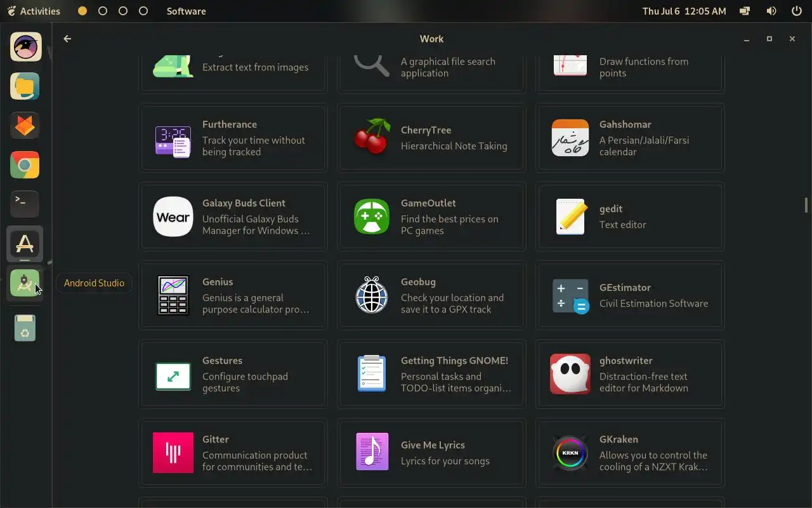Image resolution: width=812 pixels, height=508 pixels.
Task: Click 'A Persian/Jalali/Farsi calendar' description
Action: pyautogui.click(x=644, y=146)
